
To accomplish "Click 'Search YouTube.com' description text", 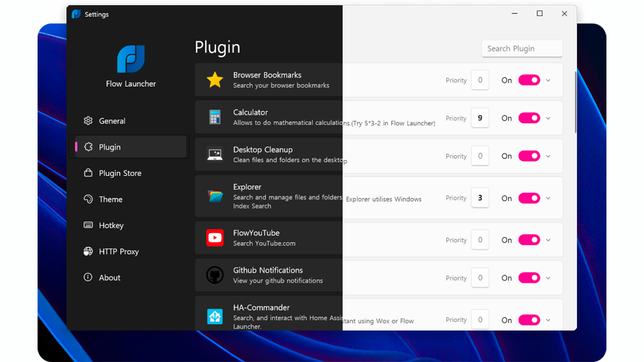I will [x=264, y=244].
